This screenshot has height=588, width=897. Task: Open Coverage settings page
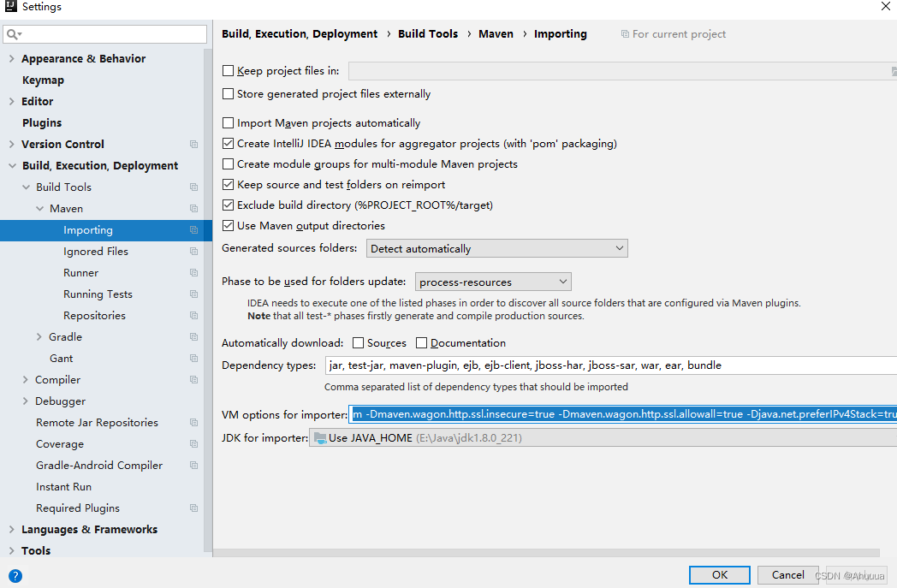point(60,444)
